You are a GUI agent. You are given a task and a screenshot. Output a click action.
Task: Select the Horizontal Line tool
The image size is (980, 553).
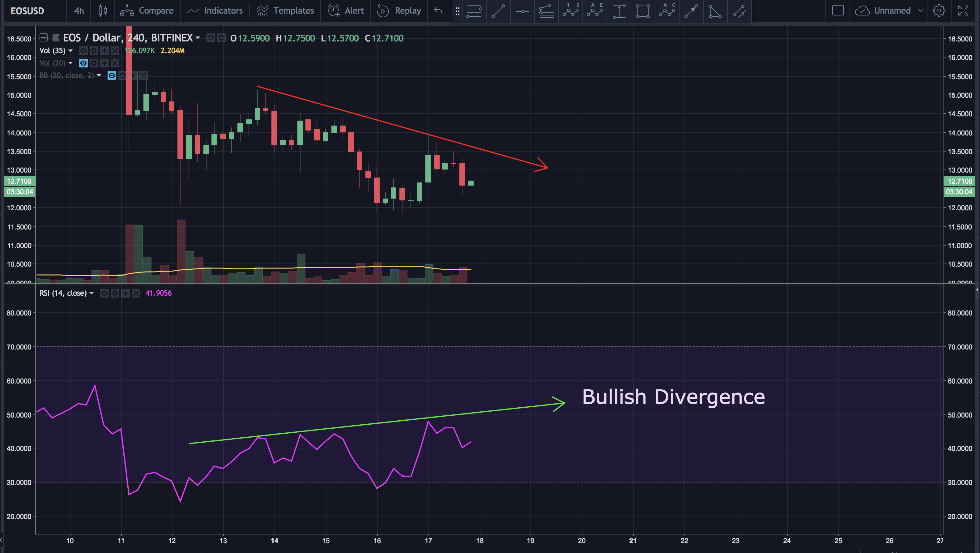[x=522, y=11]
